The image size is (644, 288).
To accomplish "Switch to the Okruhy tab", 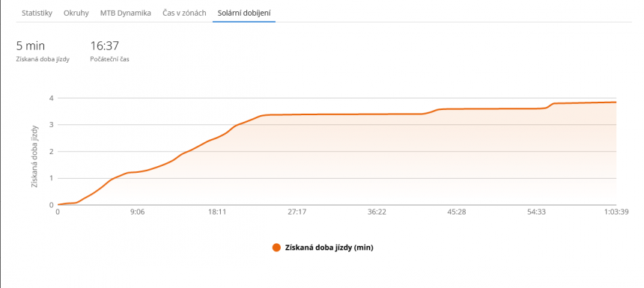I will pyautogui.click(x=76, y=13).
